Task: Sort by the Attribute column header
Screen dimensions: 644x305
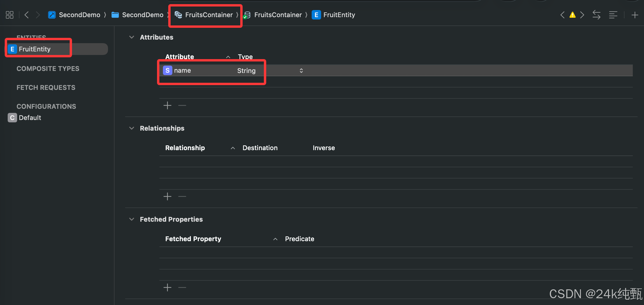Action: 180,57
